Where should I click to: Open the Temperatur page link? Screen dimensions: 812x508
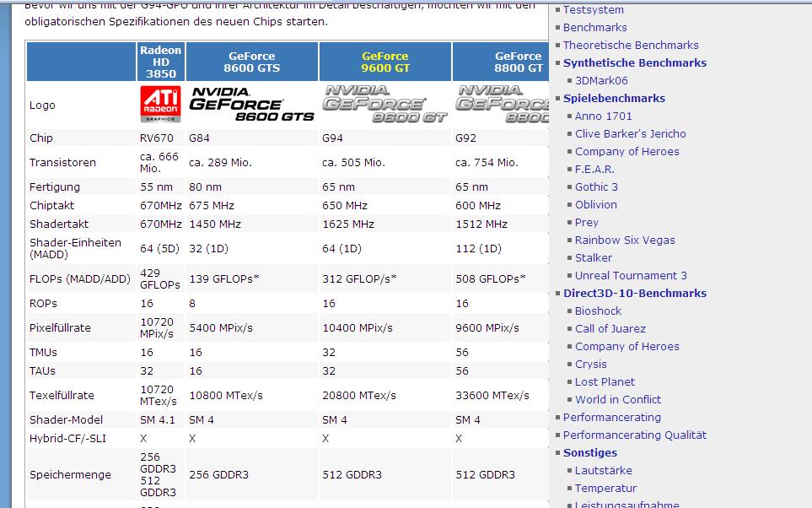(605, 488)
